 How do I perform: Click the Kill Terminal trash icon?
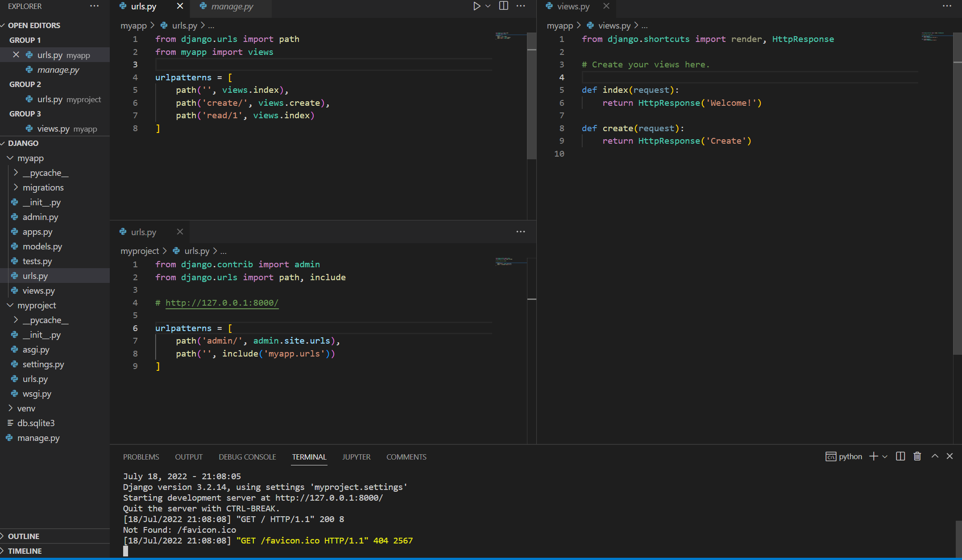(x=917, y=456)
